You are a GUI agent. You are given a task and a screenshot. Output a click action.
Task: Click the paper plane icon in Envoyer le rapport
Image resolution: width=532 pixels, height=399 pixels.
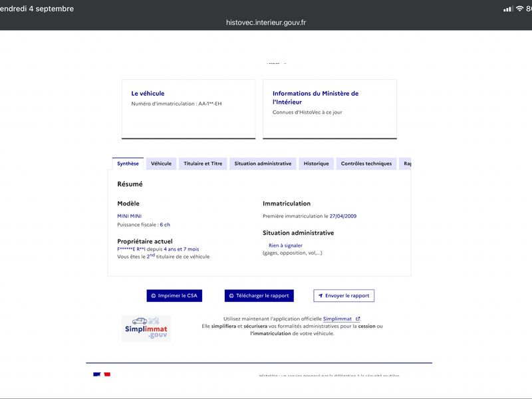(321, 296)
